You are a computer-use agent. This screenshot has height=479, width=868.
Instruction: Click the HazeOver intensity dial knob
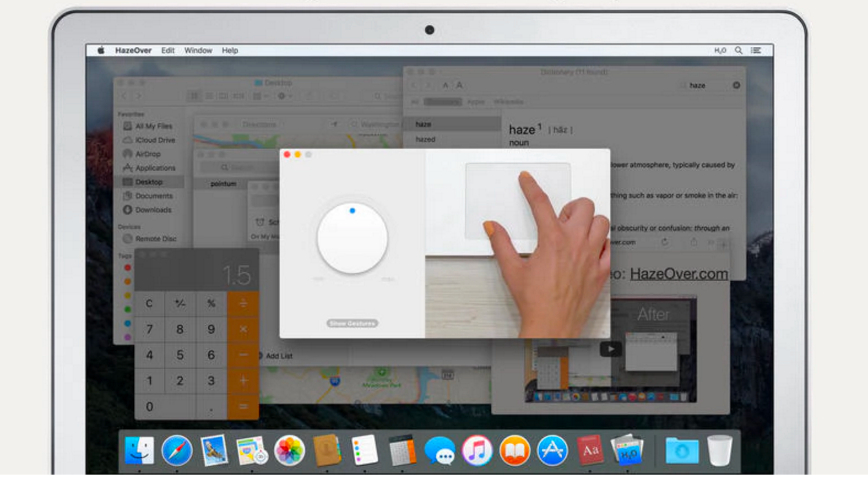(352, 238)
